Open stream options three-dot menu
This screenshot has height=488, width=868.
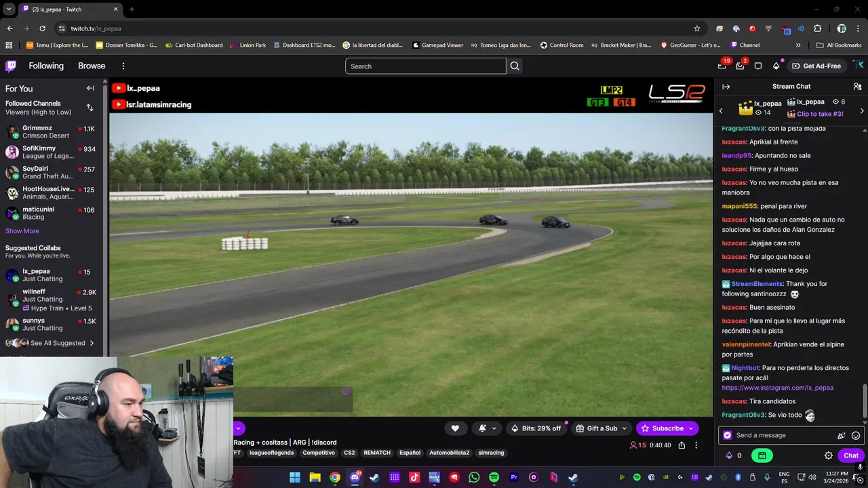[696, 445]
